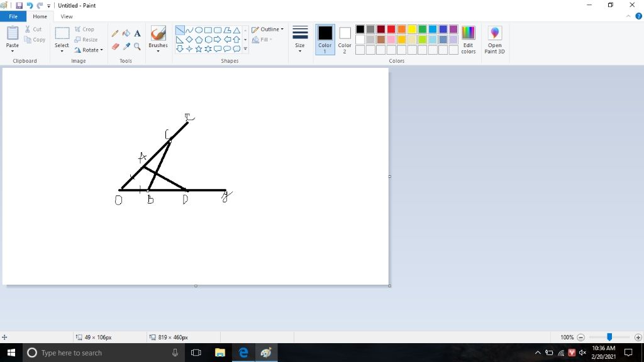Choose the Right triangle shape
Screen dimensions: 644x362
(180, 40)
